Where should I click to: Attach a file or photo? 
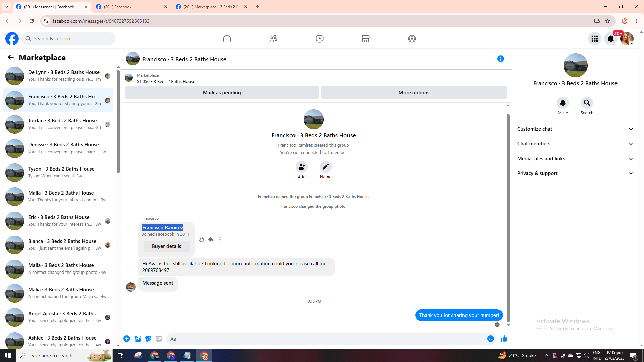pyautogui.click(x=138, y=339)
